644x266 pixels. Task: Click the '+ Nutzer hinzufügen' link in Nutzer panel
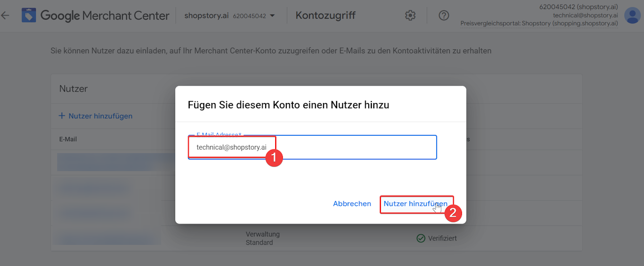coord(96,116)
